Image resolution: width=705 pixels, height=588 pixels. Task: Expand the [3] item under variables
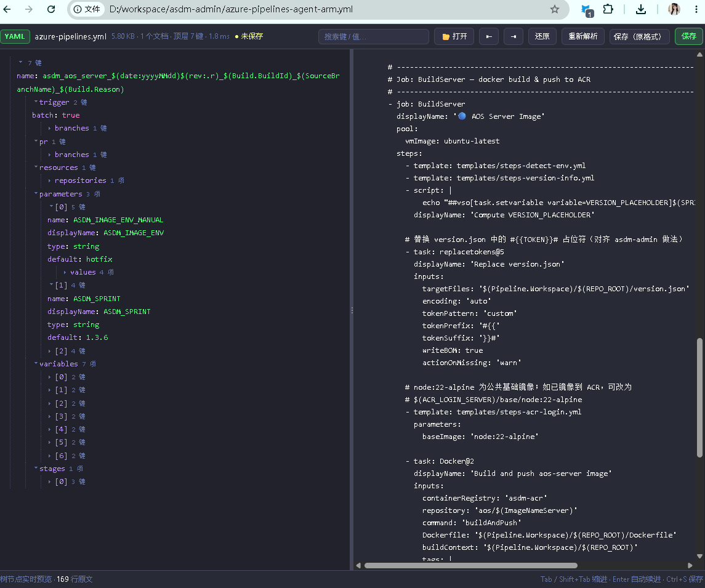coord(49,416)
